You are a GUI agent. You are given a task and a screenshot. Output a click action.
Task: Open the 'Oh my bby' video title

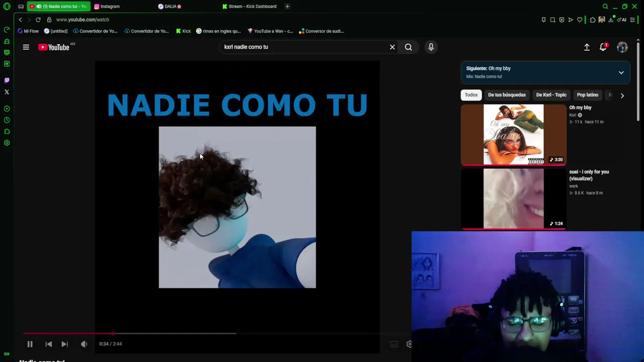pyautogui.click(x=580, y=108)
